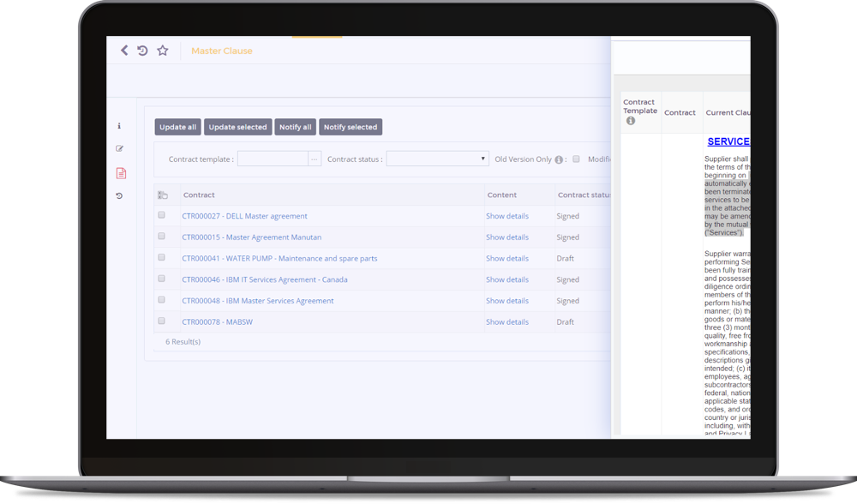Click the Notify selected button
Image resolution: width=857 pixels, height=504 pixels.
tap(351, 127)
